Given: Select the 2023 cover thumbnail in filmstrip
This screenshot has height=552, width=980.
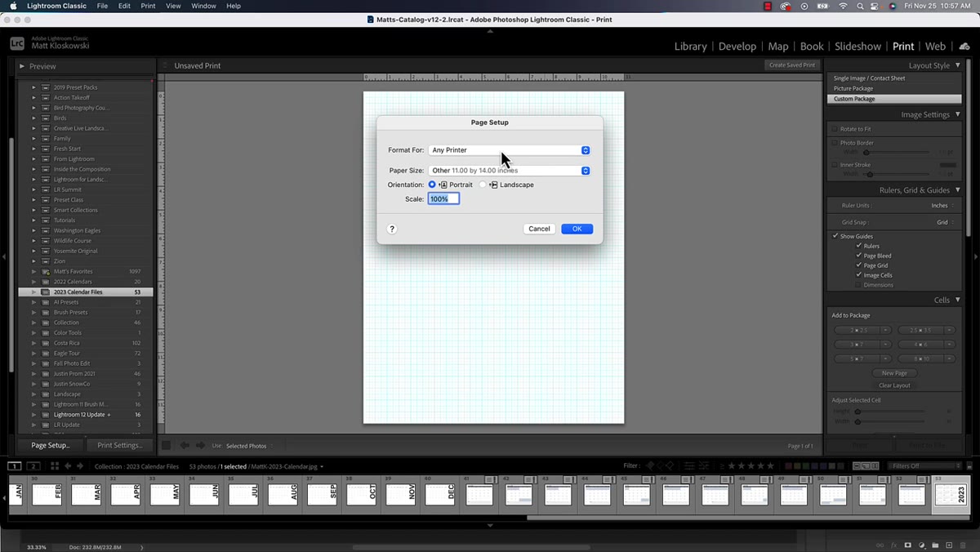Looking at the screenshot, I should pyautogui.click(x=951, y=494).
